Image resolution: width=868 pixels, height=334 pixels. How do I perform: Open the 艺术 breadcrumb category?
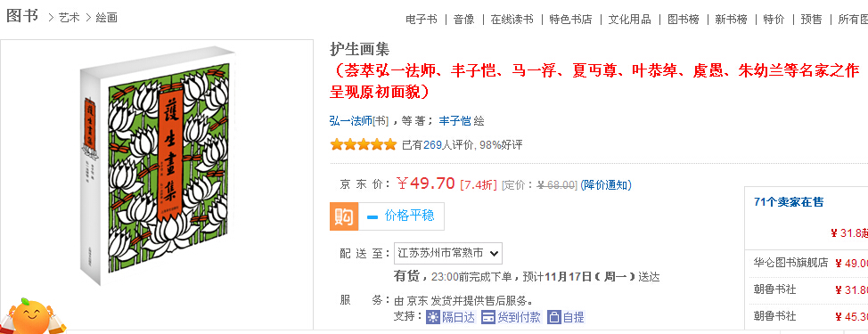click(x=70, y=17)
